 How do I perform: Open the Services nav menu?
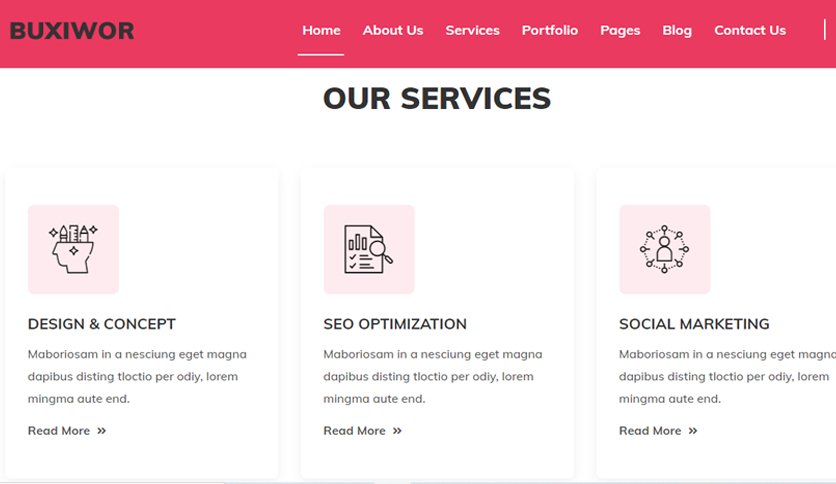(472, 30)
